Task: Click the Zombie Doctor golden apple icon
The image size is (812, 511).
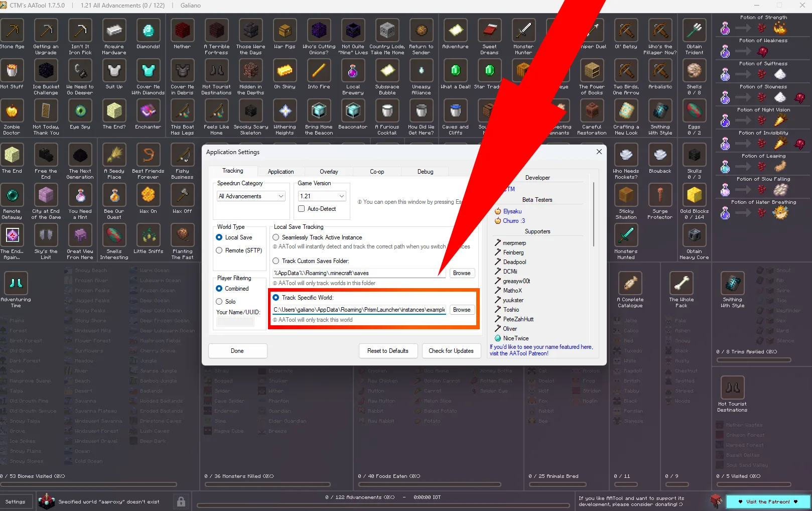Action: tap(12, 111)
